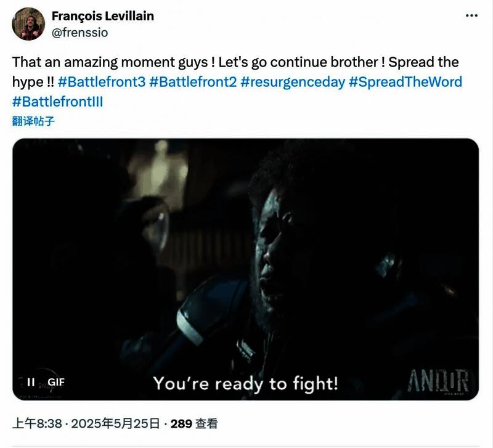Open the #Battlefront3 hashtag
Image resolution: width=493 pixels, height=448 pixels.
point(102,82)
